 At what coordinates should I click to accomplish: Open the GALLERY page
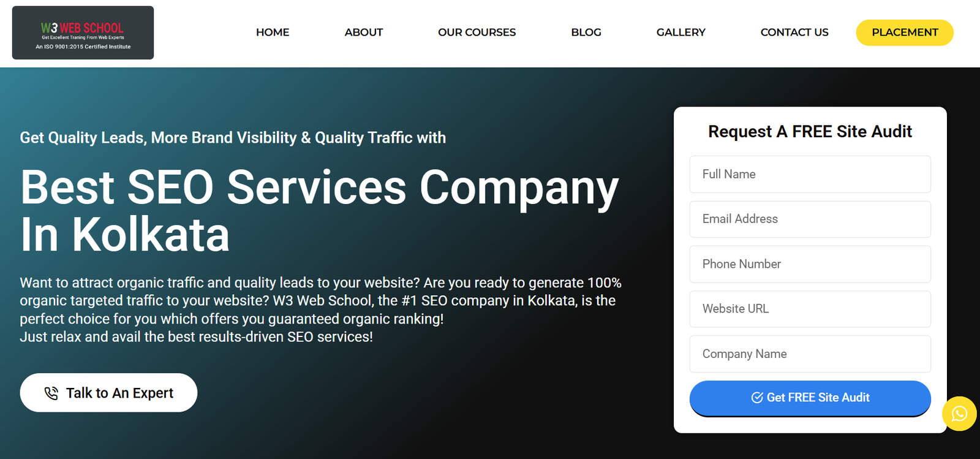[680, 32]
